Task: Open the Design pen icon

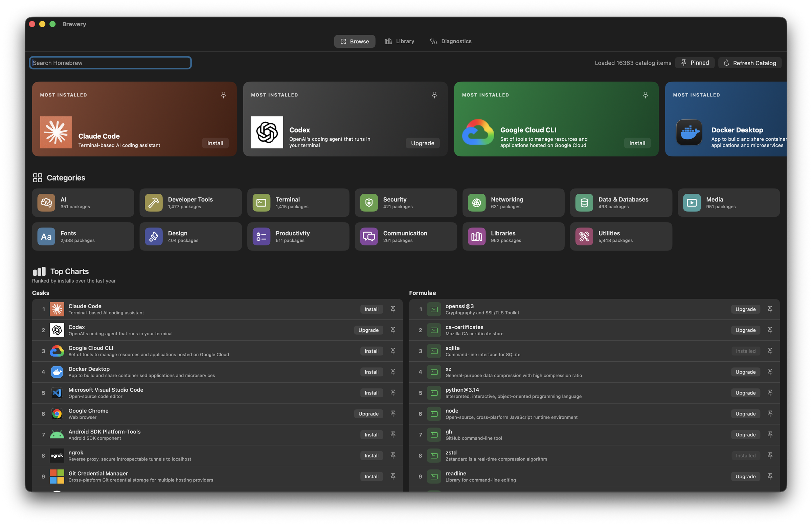Action: tap(154, 237)
